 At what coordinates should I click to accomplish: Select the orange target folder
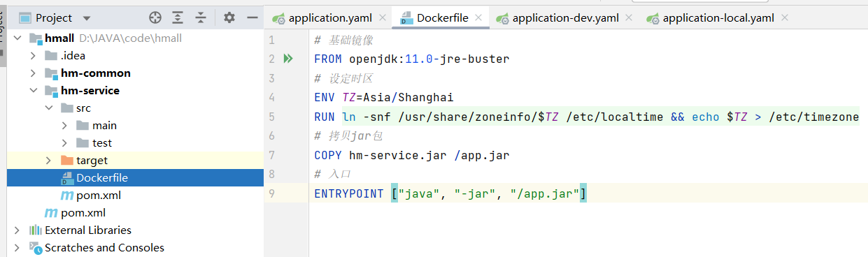coord(92,161)
